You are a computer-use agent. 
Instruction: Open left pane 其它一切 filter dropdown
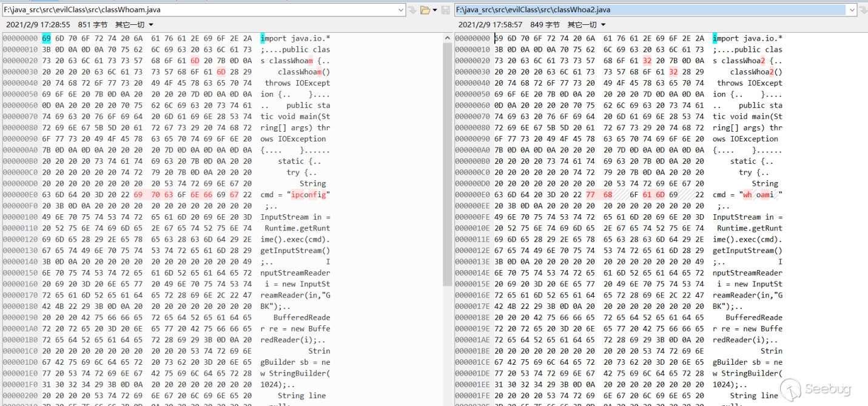[135, 24]
